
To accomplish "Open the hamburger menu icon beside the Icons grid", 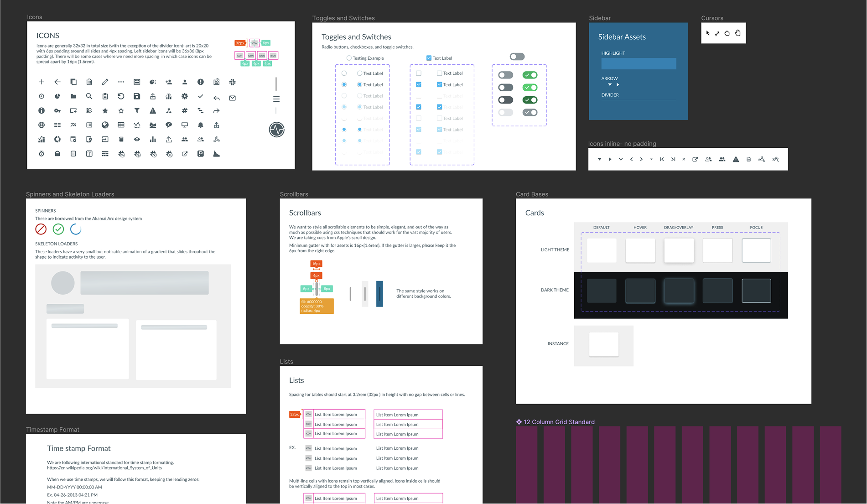I will [x=276, y=99].
